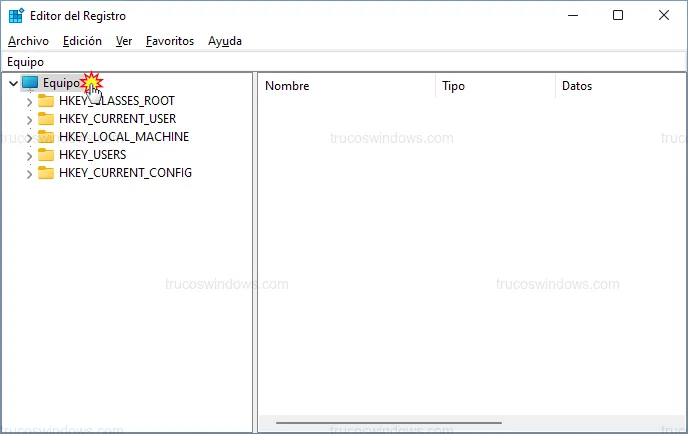Open the Ayuda menu

click(225, 41)
